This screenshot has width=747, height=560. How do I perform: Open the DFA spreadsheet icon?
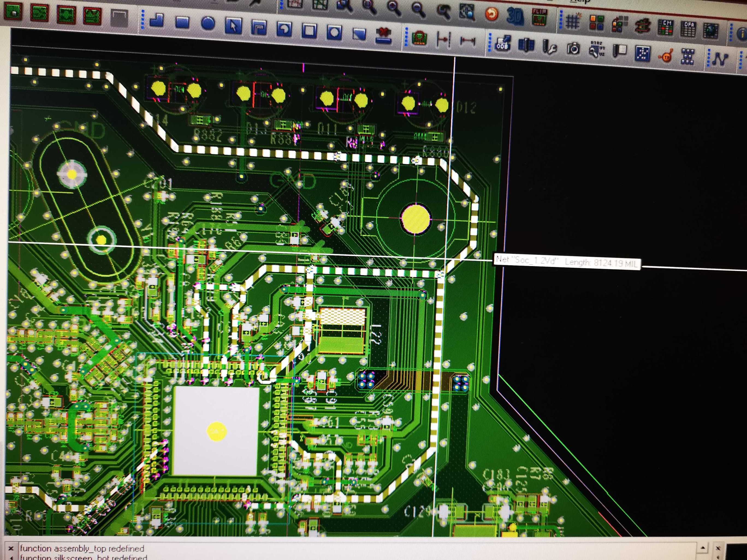coord(689,29)
